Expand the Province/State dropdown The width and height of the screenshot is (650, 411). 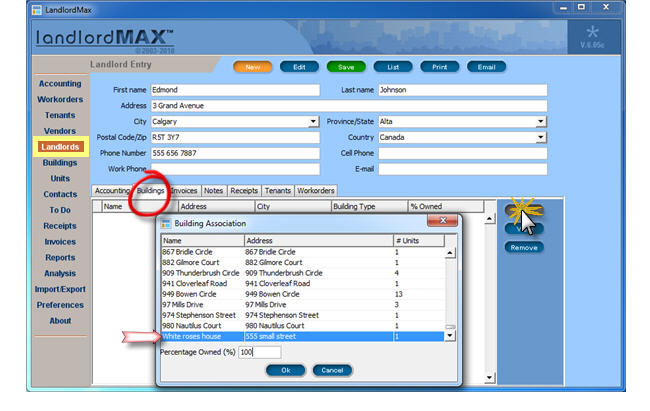click(541, 122)
